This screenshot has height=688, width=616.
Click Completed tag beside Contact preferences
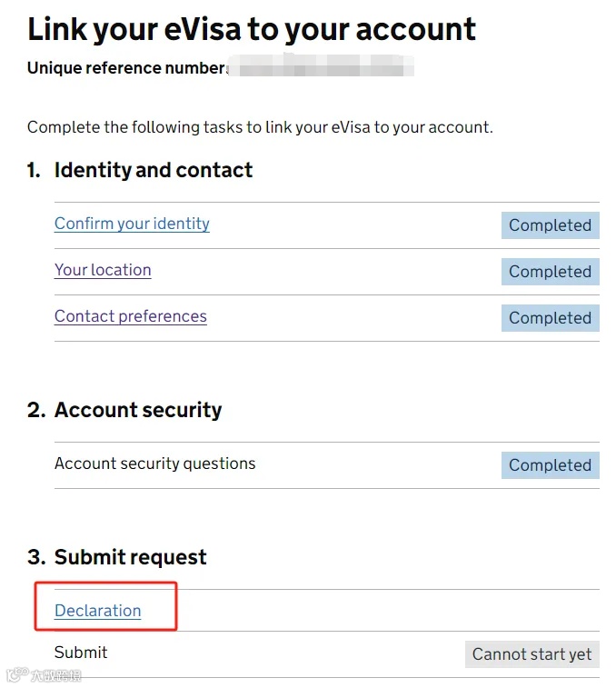pyautogui.click(x=551, y=318)
